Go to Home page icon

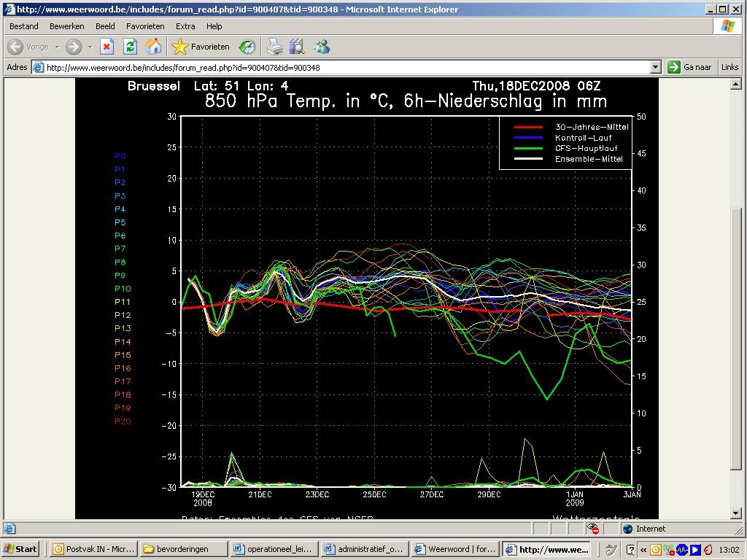[x=153, y=47]
